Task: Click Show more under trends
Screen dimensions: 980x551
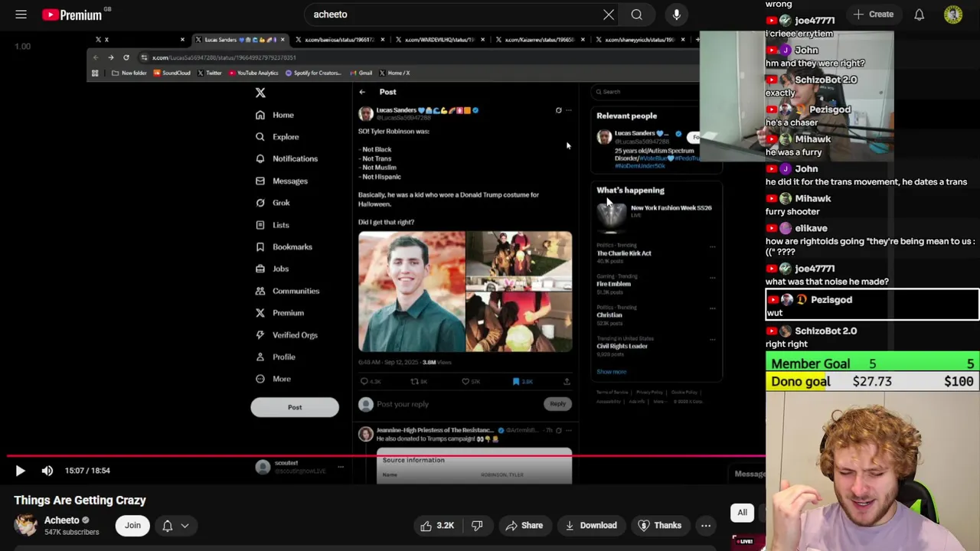Action: click(611, 372)
